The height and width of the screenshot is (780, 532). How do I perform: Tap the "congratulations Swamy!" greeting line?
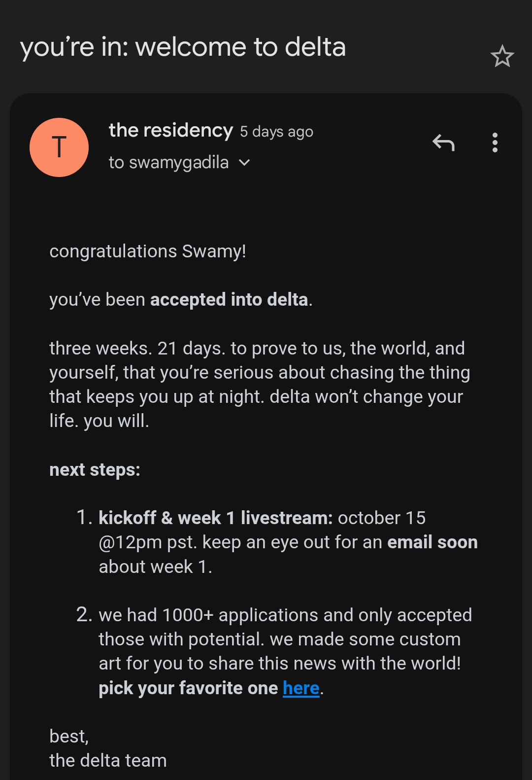click(147, 251)
